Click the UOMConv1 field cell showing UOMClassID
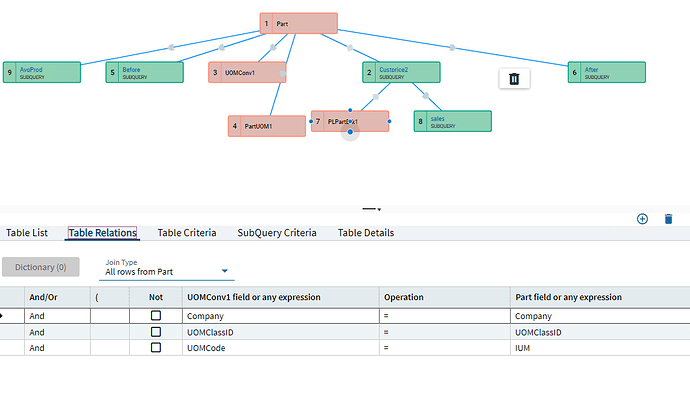The height and width of the screenshot is (397, 690). 281,332
